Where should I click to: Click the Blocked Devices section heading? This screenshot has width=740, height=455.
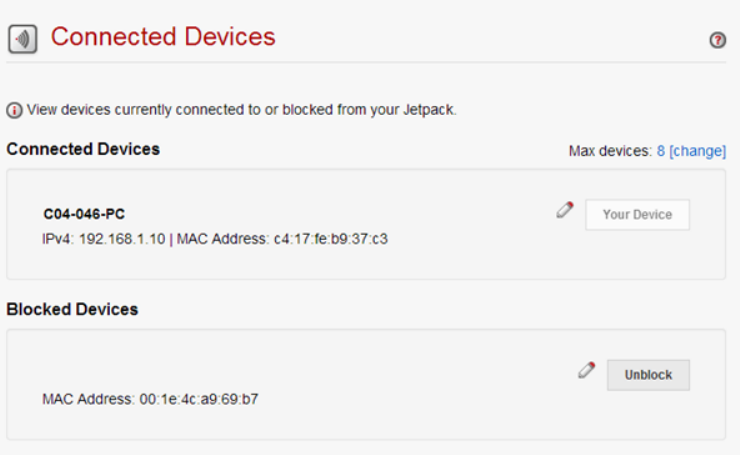point(72,309)
